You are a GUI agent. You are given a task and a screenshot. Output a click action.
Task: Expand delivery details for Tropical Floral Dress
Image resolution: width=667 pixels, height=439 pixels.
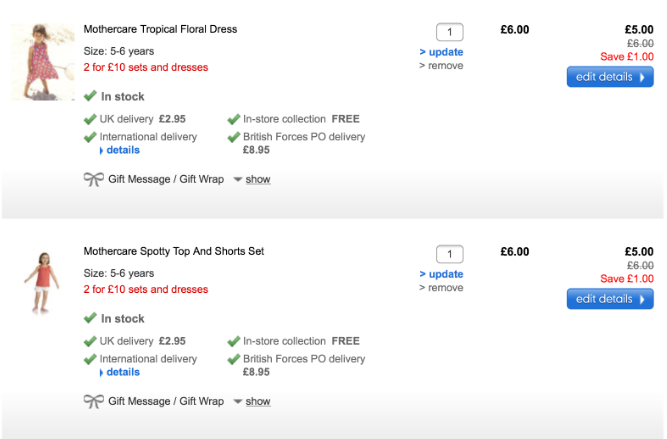(x=122, y=150)
